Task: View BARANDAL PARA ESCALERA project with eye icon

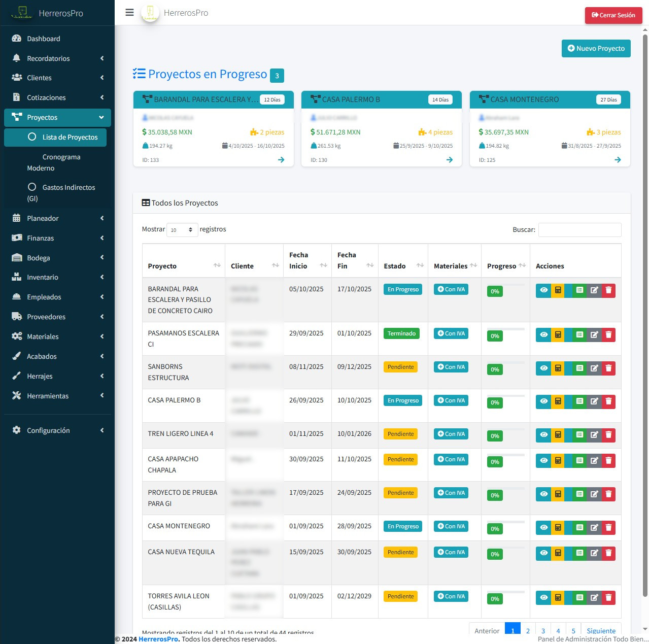Action: click(x=543, y=290)
